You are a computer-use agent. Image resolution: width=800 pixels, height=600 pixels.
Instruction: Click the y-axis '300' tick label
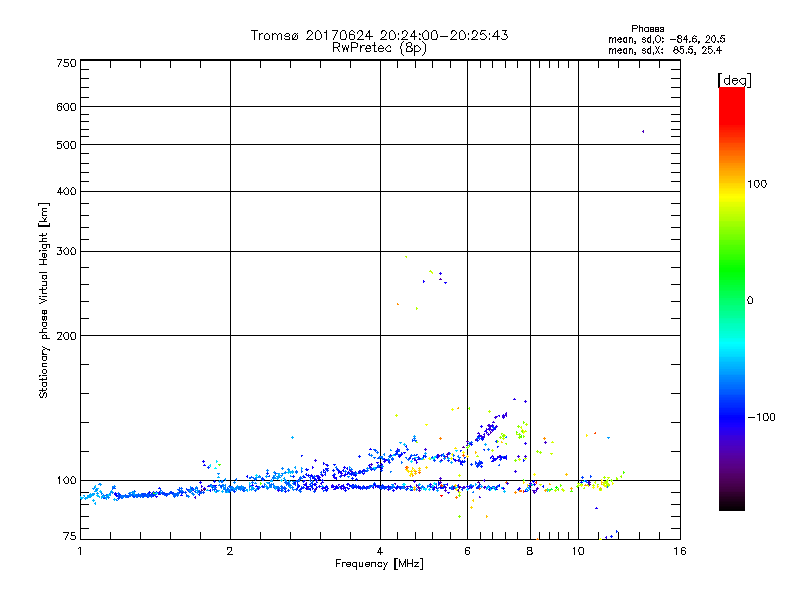pyautogui.click(x=66, y=252)
